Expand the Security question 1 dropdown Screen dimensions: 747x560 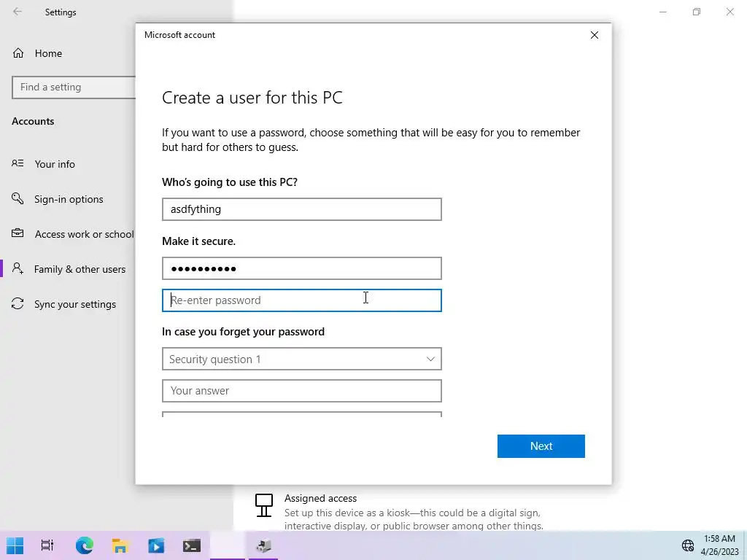[x=301, y=359]
